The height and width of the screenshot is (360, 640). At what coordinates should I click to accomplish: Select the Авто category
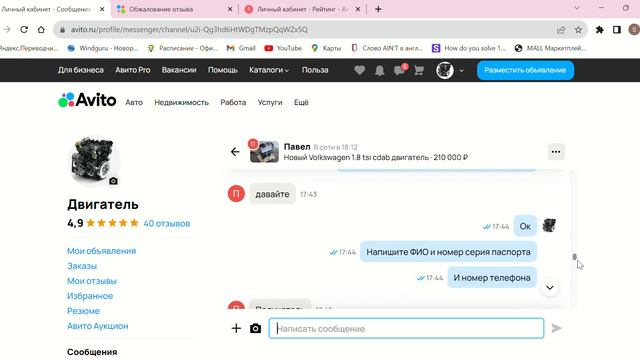click(134, 102)
